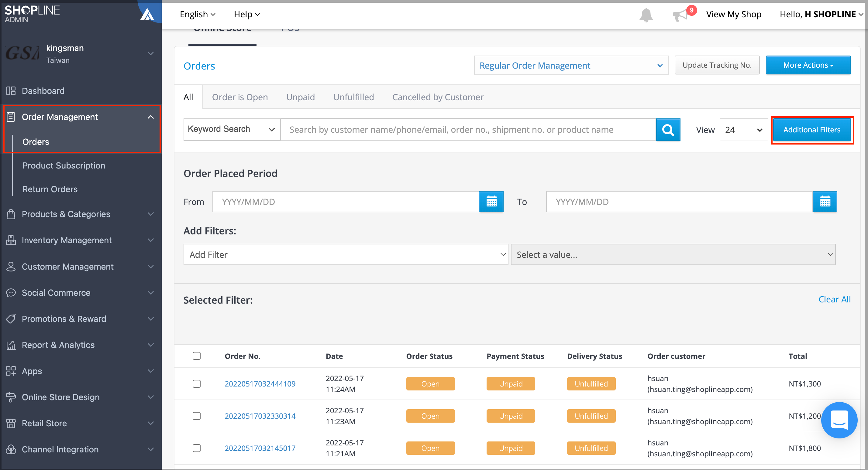Switch to the All orders tab
Image resolution: width=868 pixels, height=470 pixels.
(188, 97)
